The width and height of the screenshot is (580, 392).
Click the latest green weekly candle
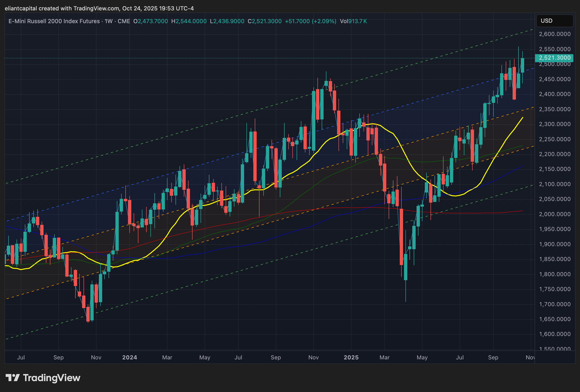click(x=522, y=65)
